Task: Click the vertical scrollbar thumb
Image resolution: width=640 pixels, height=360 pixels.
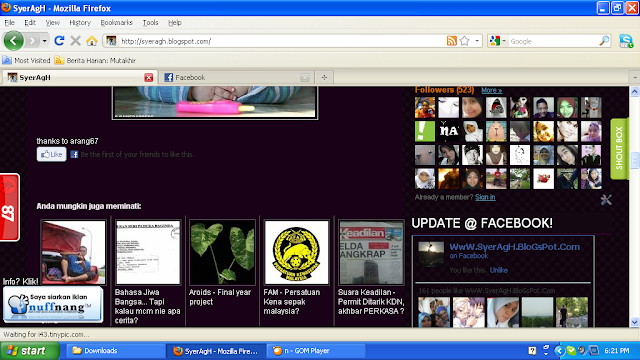Action: tap(635, 160)
